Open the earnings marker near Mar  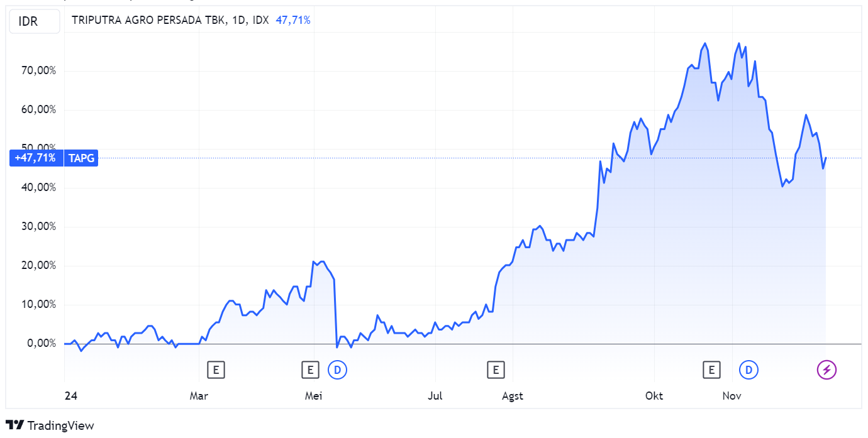click(216, 370)
